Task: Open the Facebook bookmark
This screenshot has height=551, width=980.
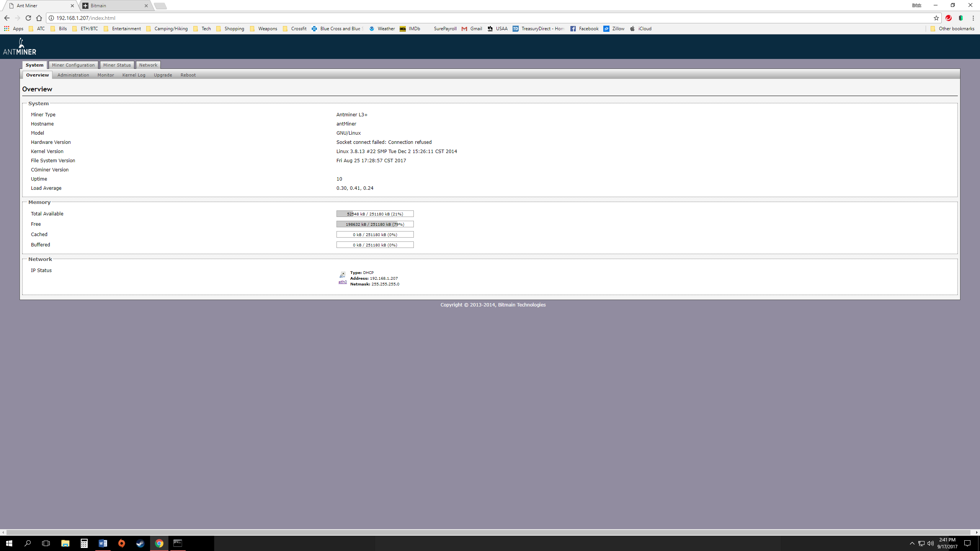Action: pos(584,29)
